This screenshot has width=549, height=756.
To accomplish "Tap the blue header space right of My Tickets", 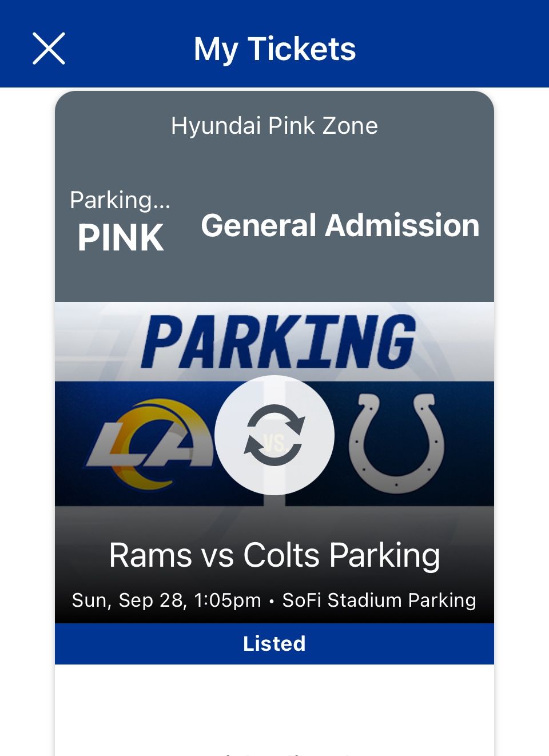I will click(452, 49).
